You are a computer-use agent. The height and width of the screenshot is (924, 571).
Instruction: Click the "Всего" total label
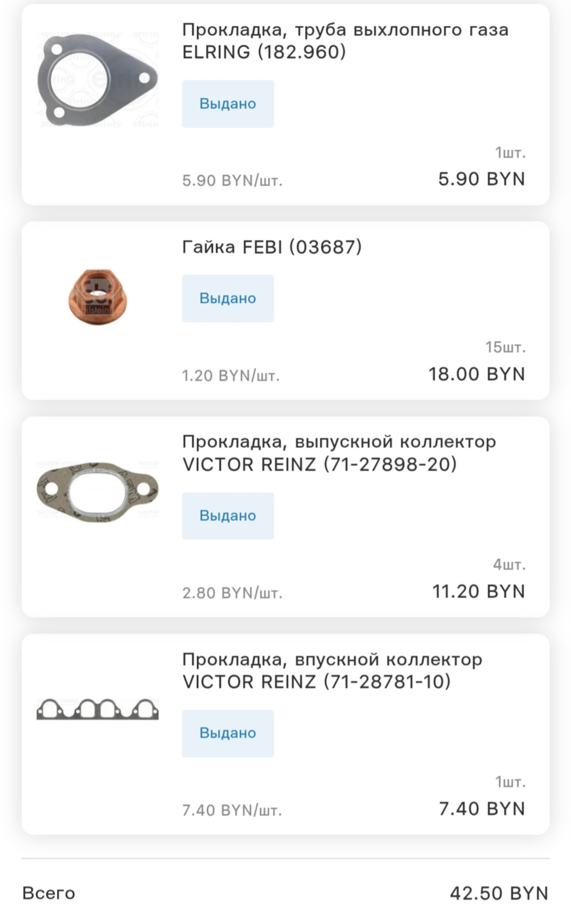tap(49, 893)
